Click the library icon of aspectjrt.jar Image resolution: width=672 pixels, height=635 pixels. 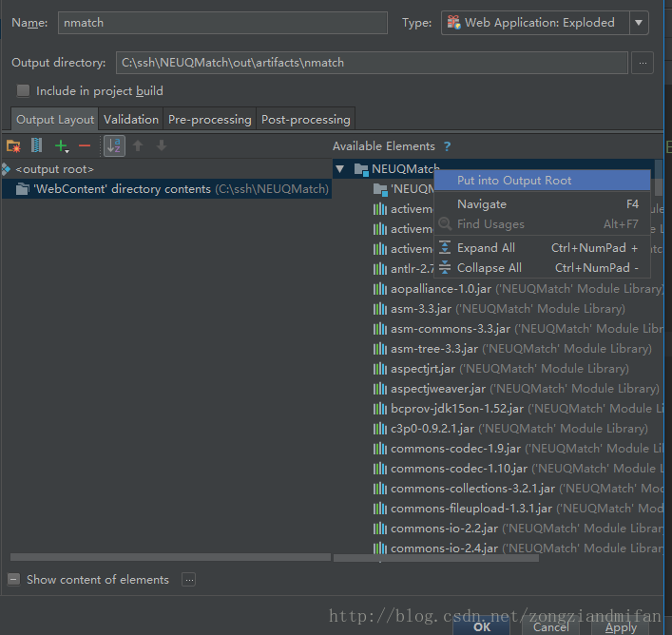[x=379, y=369]
